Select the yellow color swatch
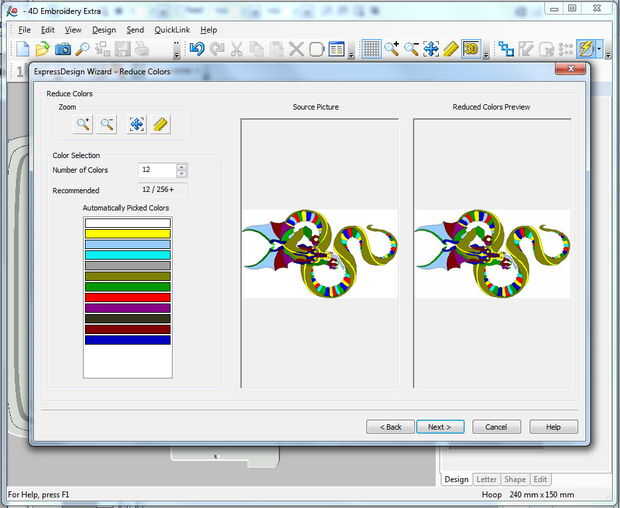 (x=128, y=234)
